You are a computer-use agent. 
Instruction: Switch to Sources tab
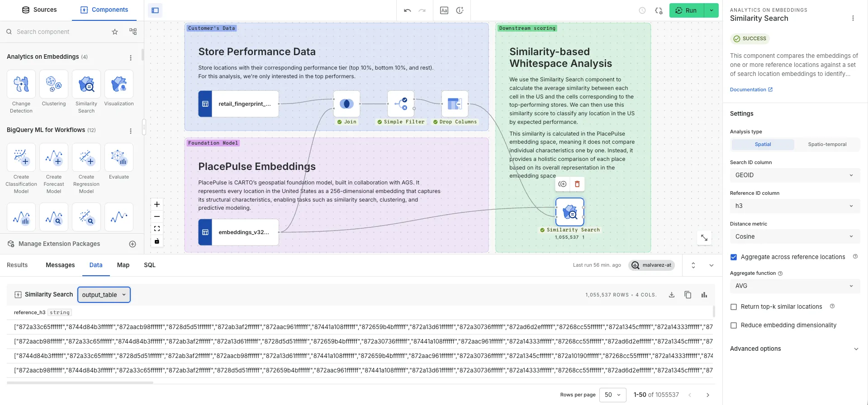pos(39,10)
